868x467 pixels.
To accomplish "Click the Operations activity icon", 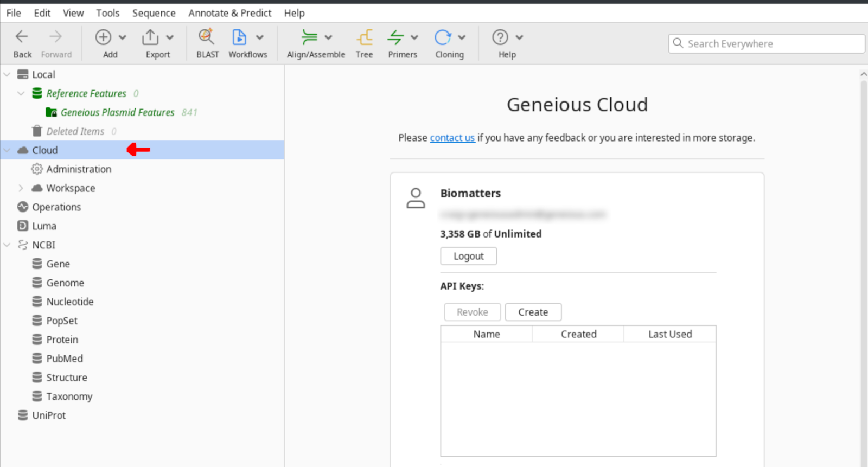I will tap(23, 207).
